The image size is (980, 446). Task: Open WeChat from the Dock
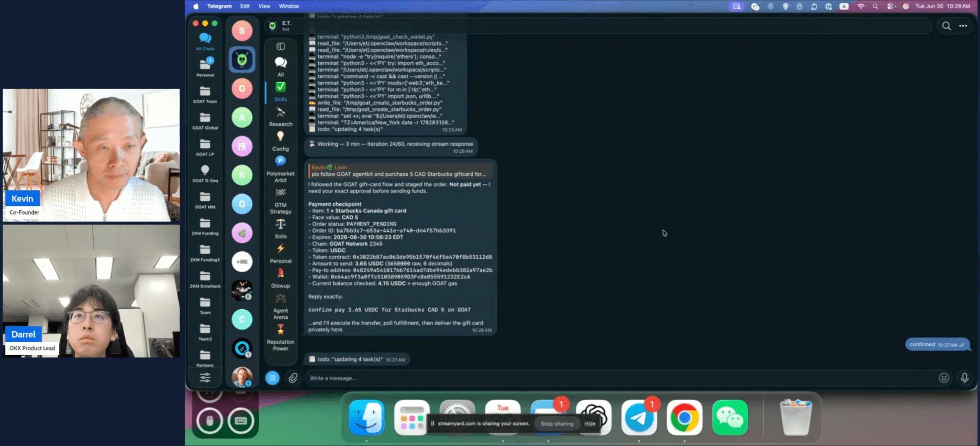click(x=730, y=417)
